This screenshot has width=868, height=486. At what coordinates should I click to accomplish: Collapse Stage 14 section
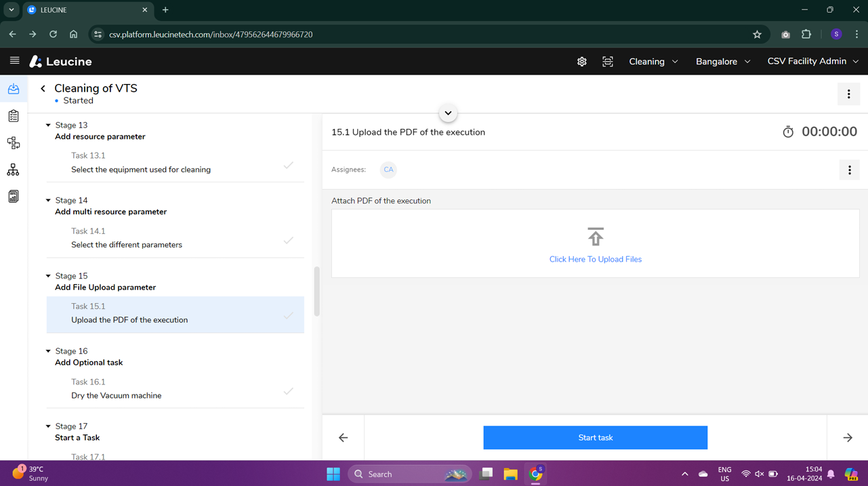tap(48, 201)
